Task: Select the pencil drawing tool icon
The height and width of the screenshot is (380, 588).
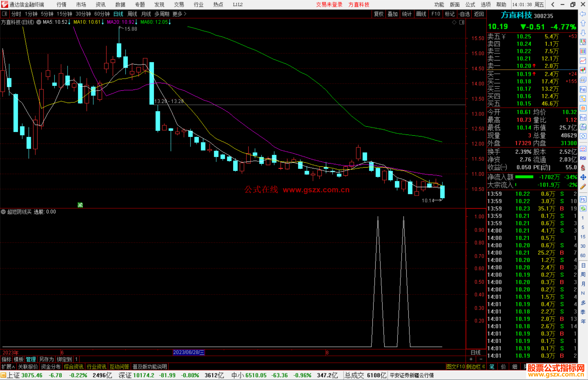Action: pos(583,187)
